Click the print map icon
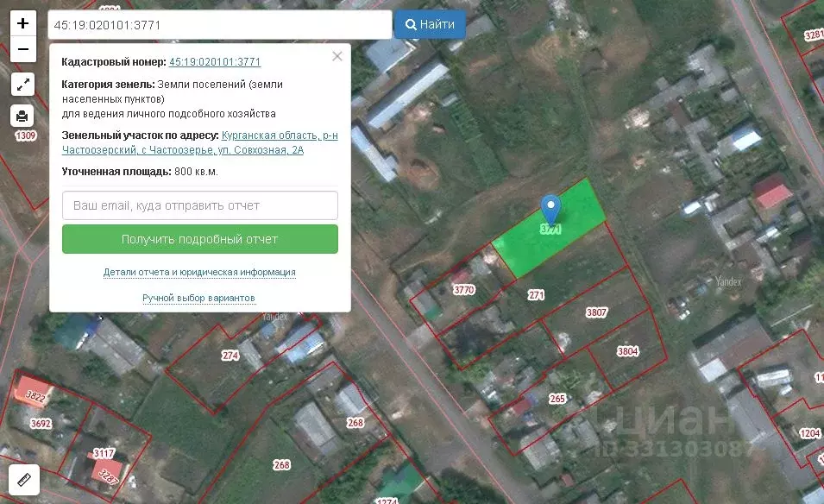824x504 pixels. point(22,116)
